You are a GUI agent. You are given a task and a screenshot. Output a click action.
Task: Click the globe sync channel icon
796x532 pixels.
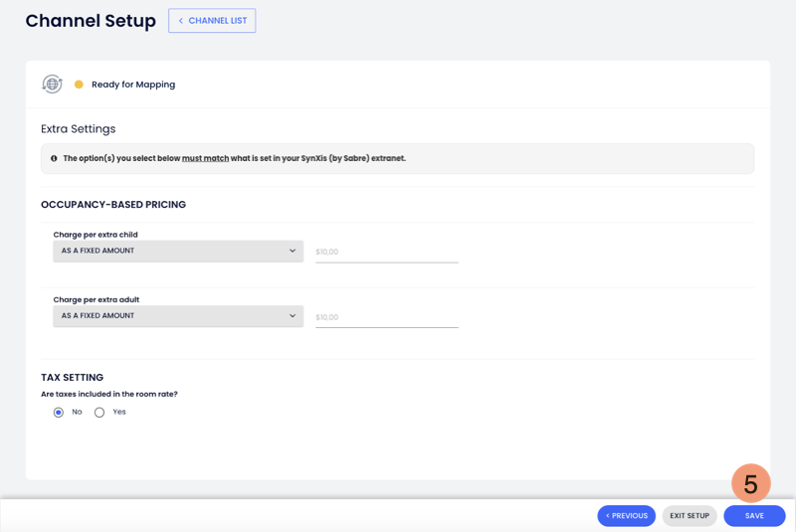pos(52,85)
